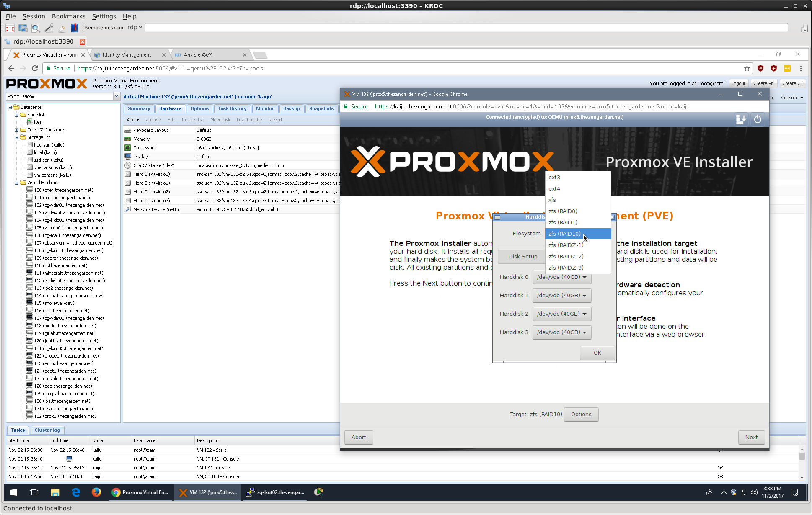812x515 pixels.
Task: Open the Snapshots tab
Action: [x=321, y=108]
